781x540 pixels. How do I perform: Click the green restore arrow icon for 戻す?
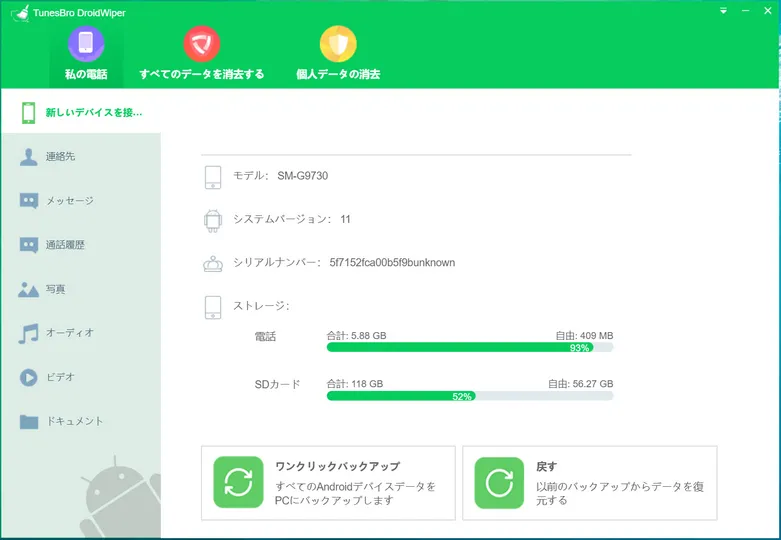[499, 483]
